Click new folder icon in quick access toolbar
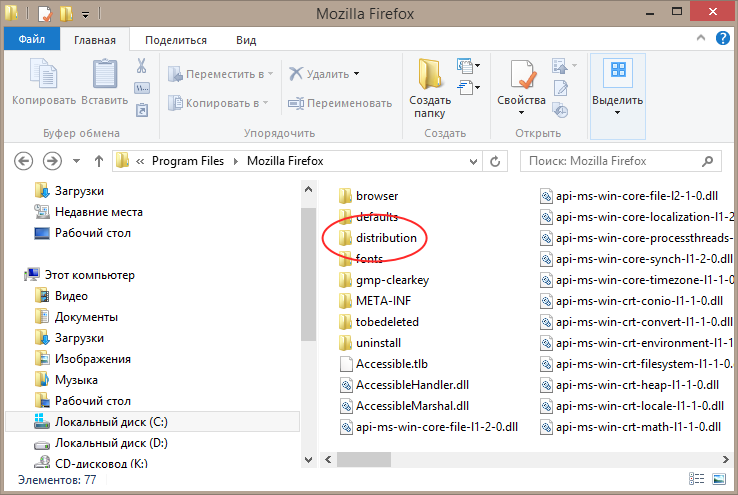Image resolution: width=738 pixels, height=495 pixels. point(66,13)
